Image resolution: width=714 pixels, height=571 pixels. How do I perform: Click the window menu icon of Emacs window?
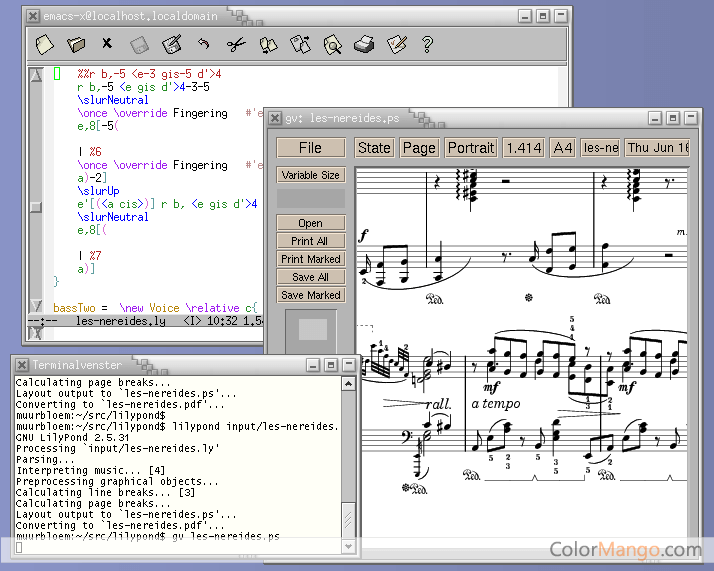(x=33, y=16)
